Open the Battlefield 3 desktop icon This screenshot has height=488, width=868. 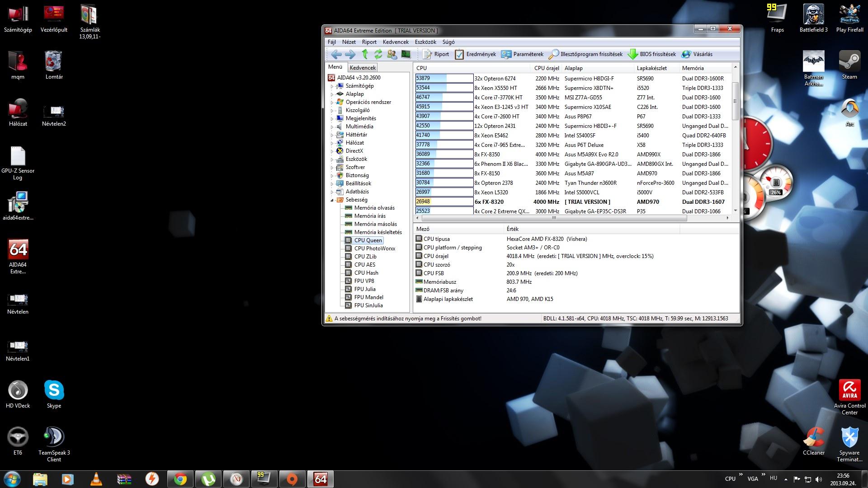[813, 18]
